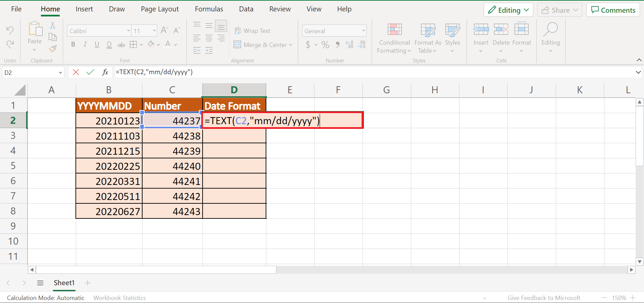
Task: Open the Data ribbon tab
Action: pos(246,9)
